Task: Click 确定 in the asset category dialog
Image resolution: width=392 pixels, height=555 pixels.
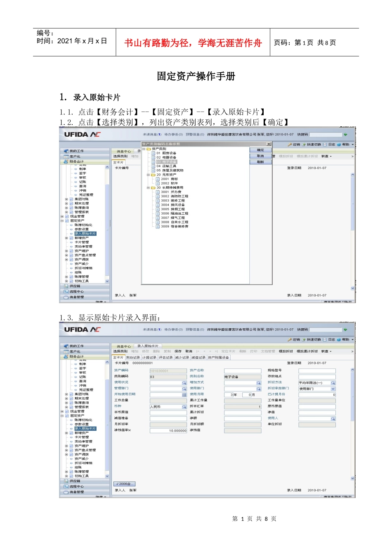Action: [260, 150]
